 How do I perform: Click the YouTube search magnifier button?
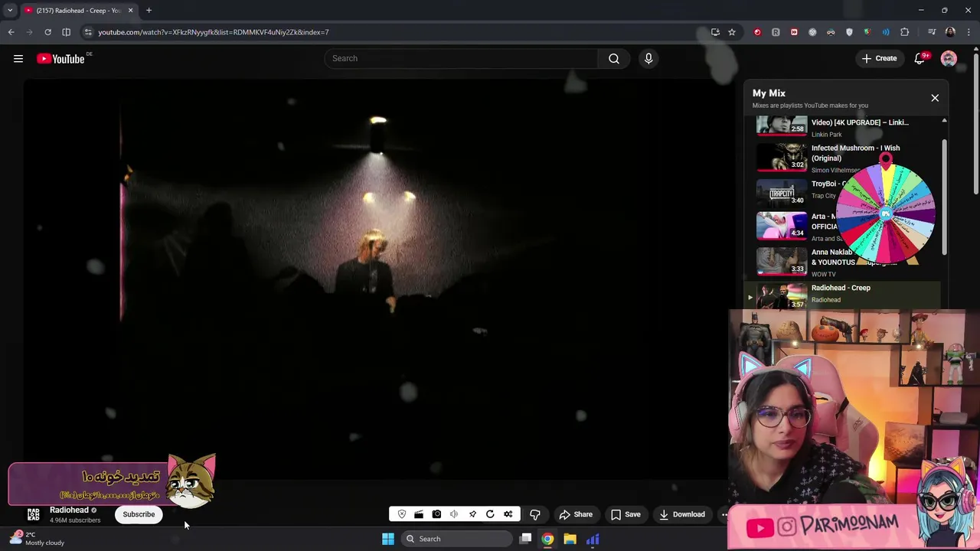tap(614, 58)
